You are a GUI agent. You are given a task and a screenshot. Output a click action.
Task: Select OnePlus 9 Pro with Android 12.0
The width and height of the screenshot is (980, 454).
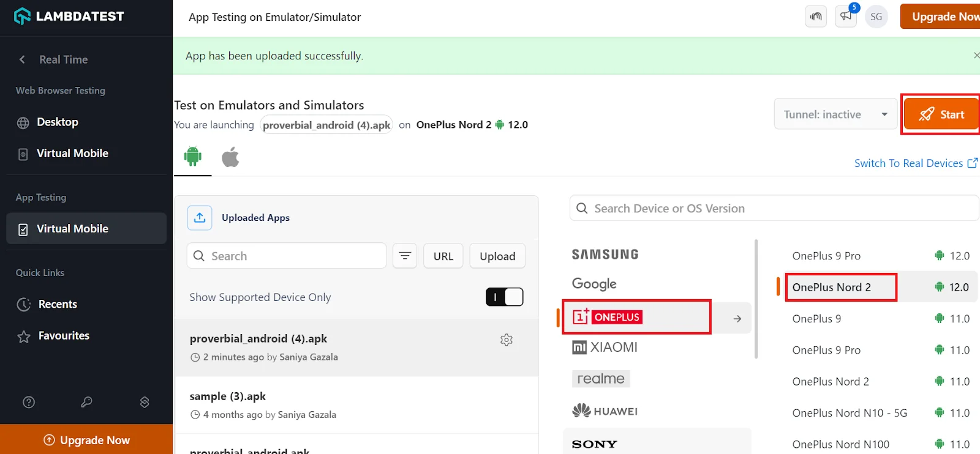[881, 256]
